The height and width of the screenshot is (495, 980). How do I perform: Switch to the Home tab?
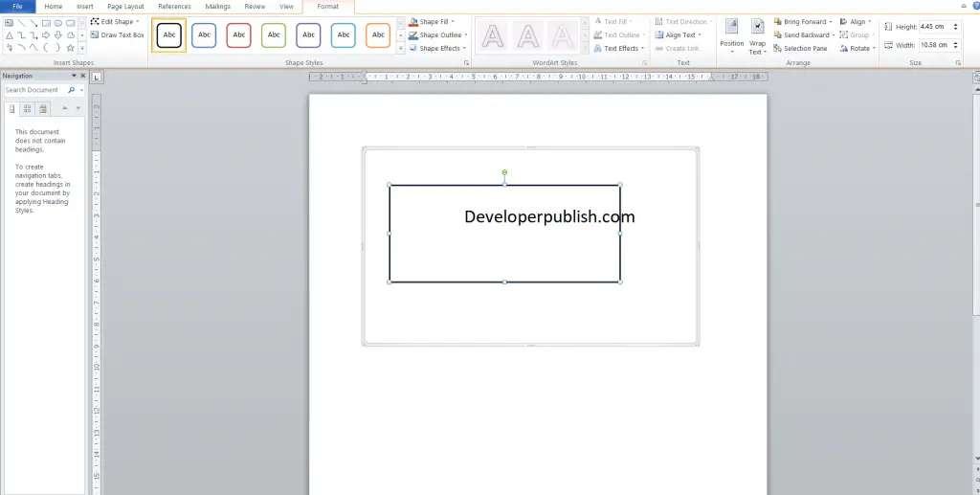click(54, 7)
